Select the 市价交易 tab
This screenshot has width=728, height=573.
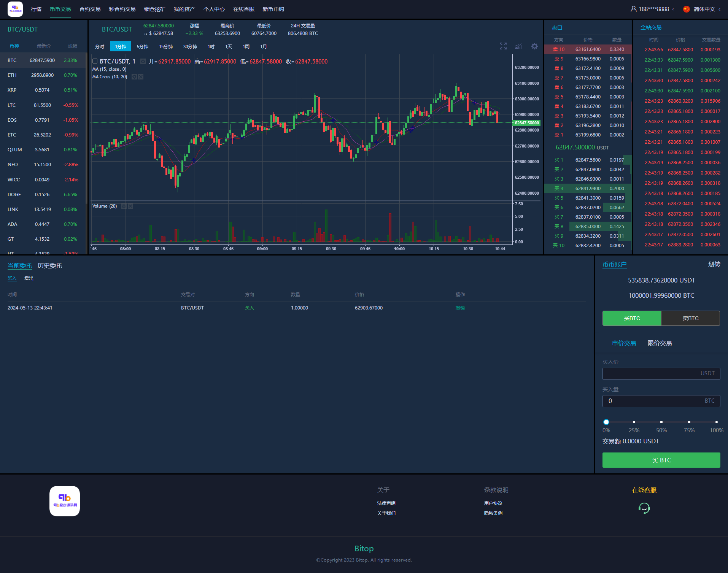tap(624, 343)
